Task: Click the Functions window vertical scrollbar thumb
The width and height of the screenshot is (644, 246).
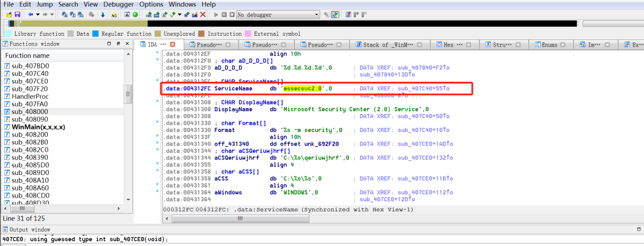Action: pos(127,95)
